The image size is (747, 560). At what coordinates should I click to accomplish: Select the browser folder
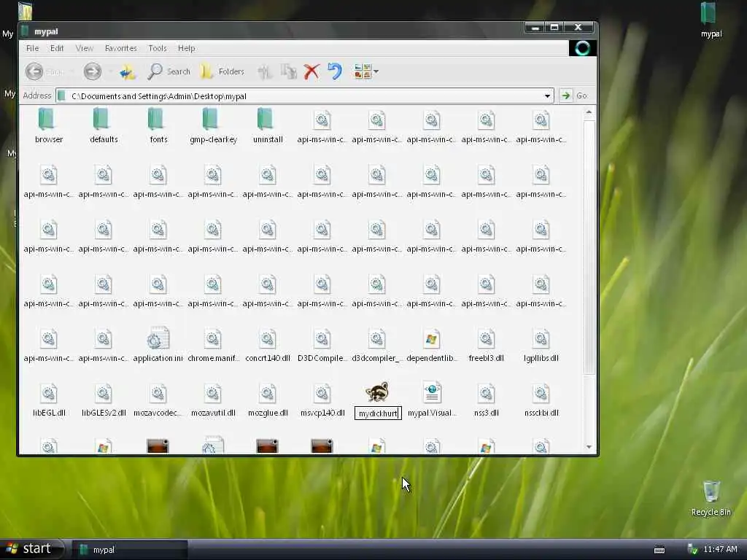tap(49, 125)
